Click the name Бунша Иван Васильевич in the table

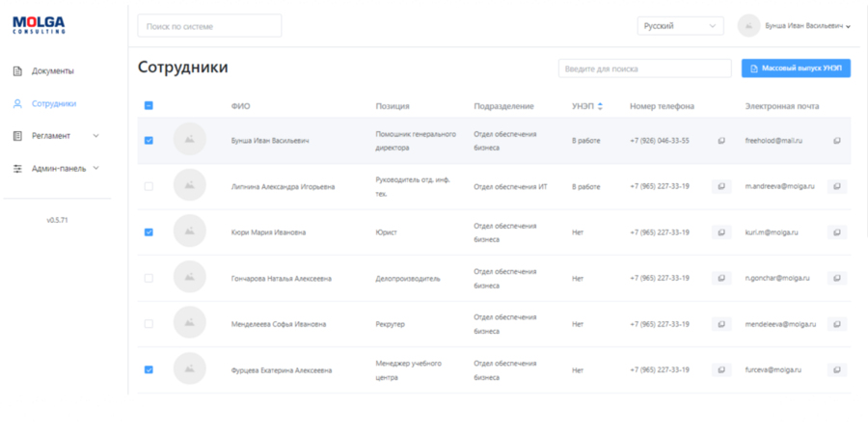coord(270,141)
